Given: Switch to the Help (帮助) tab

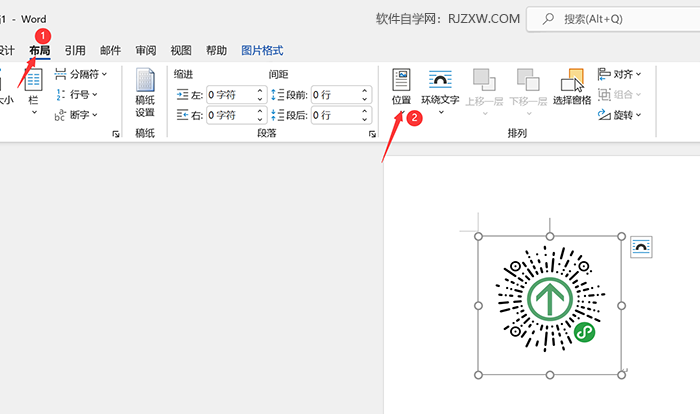Looking at the screenshot, I should tap(216, 50).
